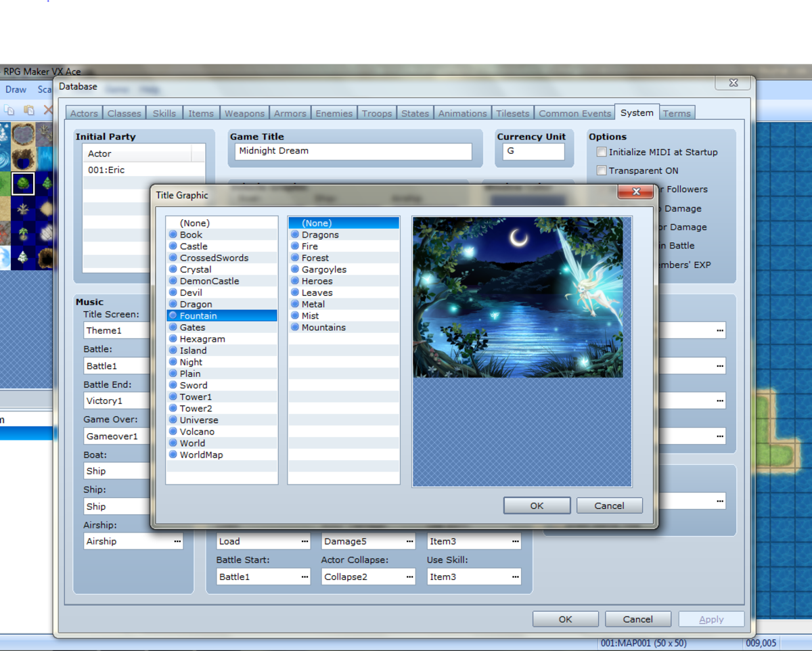Open Actor Collapse sound selector
This screenshot has width=812, height=651.
pyautogui.click(x=409, y=577)
